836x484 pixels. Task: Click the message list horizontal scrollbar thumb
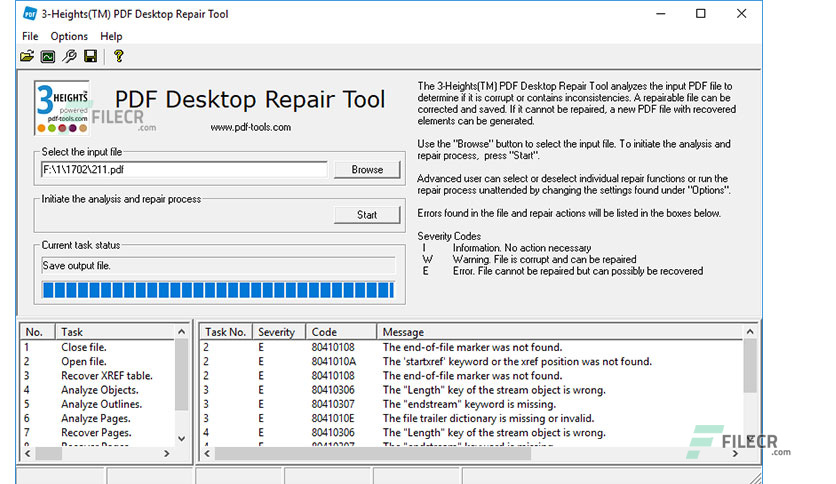373,454
